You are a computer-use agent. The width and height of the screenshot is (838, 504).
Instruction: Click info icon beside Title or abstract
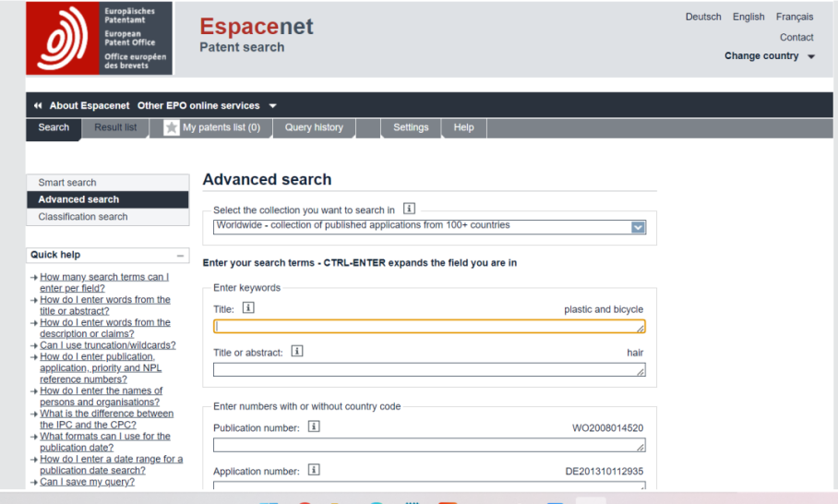(297, 352)
